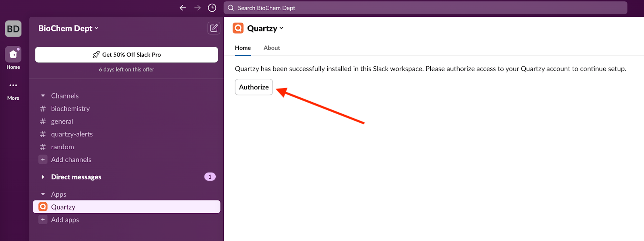Viewport: 644px width, 241px height.
Task: Switch to the Home tab
Action: (x=243, y=48)
